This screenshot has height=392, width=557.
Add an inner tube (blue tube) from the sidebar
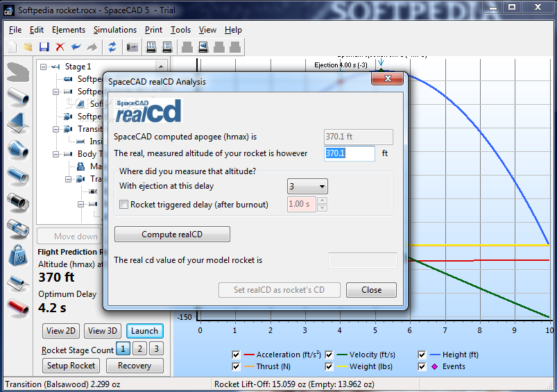pyautogui.click(x=18, y=176)
